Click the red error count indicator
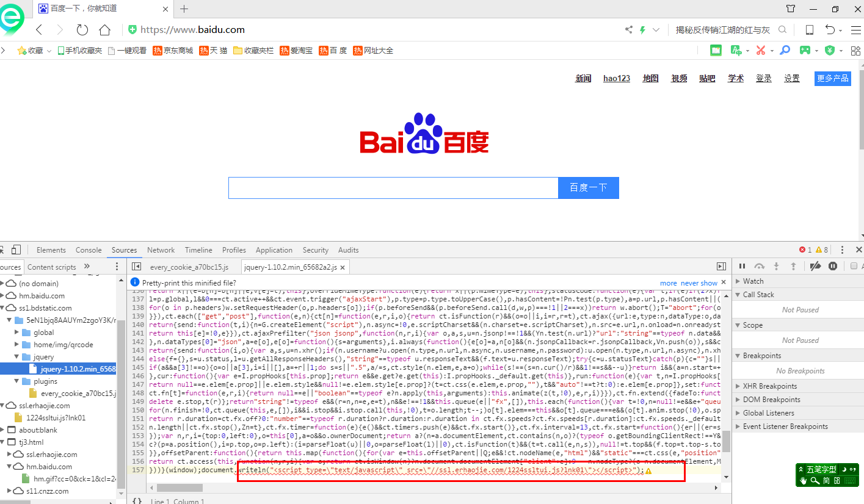 pos(805,250)
